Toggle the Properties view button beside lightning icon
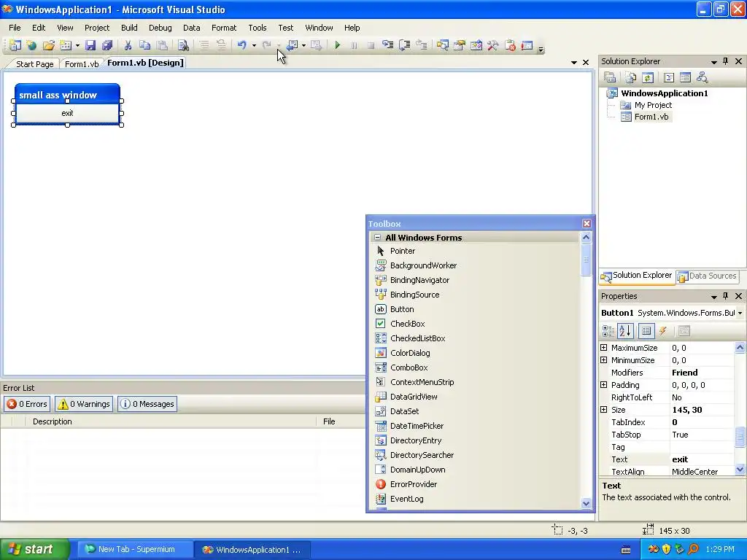This screenshot has height=560, width=747. pyautogui.click(x=646, y=330)
